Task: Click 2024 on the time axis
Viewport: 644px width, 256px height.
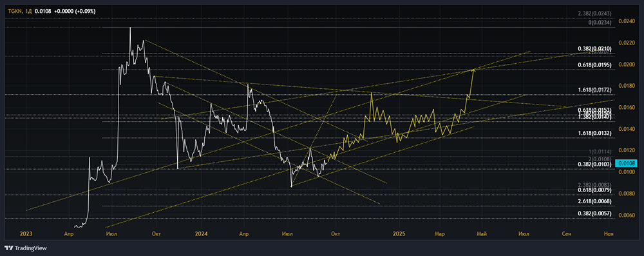Action: coord(202,234)
